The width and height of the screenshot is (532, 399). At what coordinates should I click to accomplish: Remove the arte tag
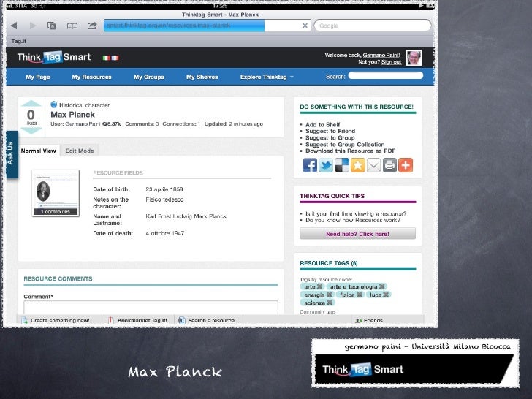tap(319, 286)
